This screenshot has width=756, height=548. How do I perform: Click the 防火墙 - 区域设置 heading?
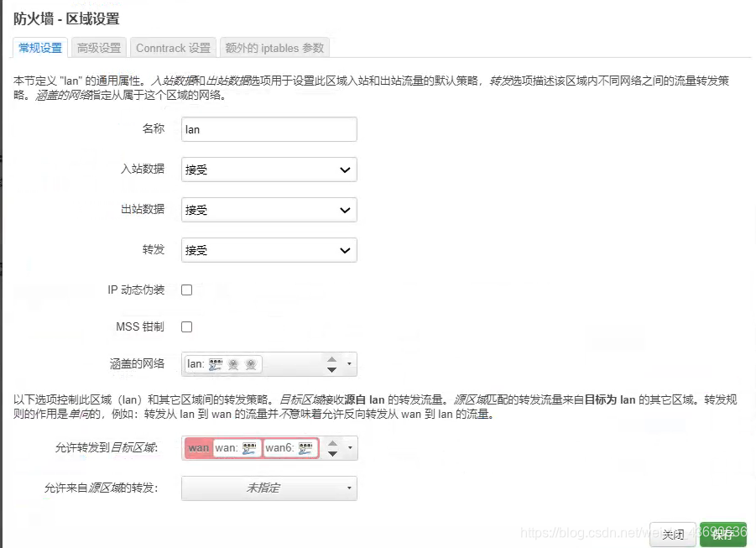66,18
